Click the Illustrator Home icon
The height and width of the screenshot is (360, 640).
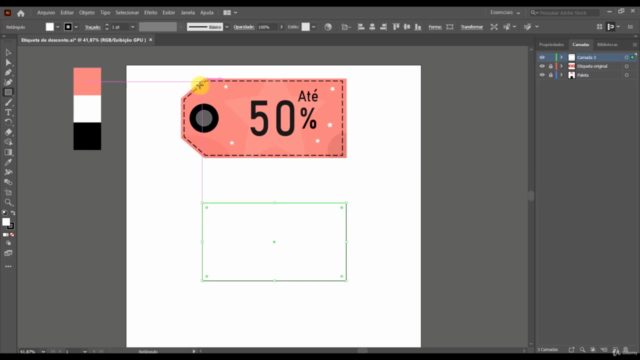[x=21, y=13]
